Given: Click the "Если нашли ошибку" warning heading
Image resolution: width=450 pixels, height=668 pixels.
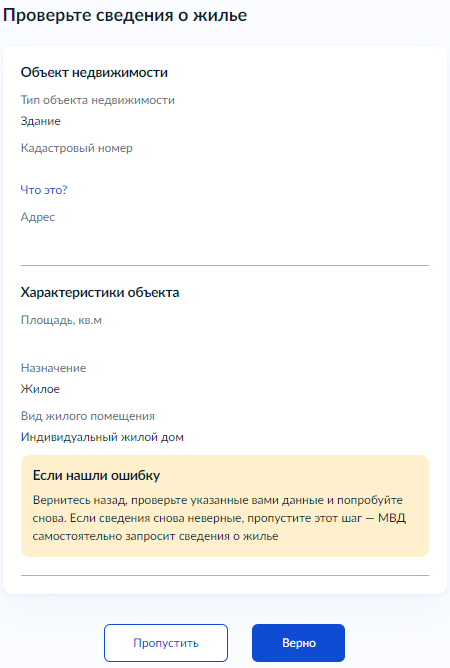Looking at the screenshot, I should [96, 475].
